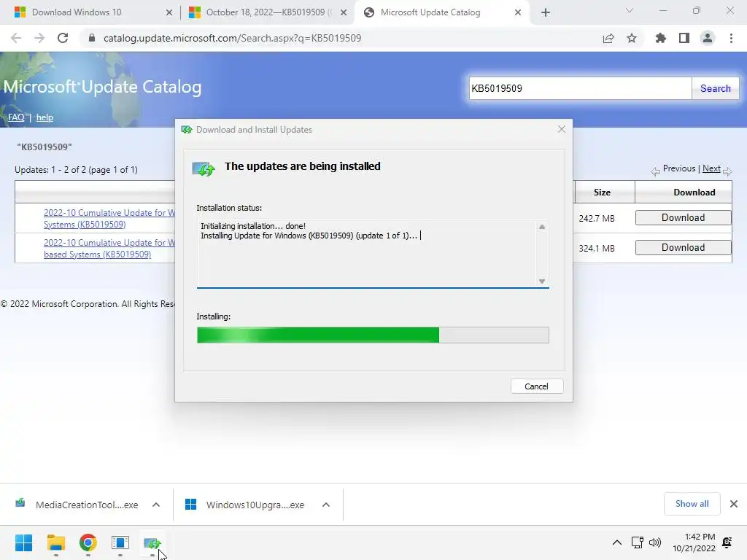Screen dimensions: 747x560
Task: Open the FAQ link
Action: tap(16, 117)
